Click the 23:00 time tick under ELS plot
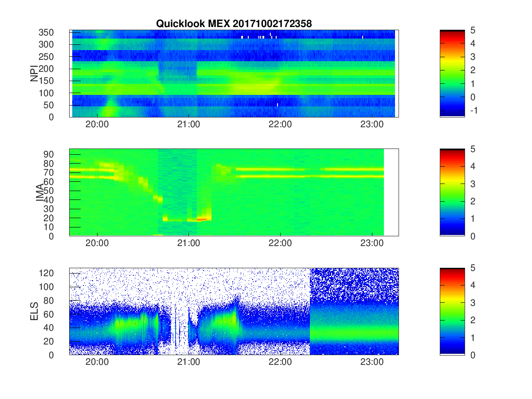The image size is (532, 399). point(372,362)
